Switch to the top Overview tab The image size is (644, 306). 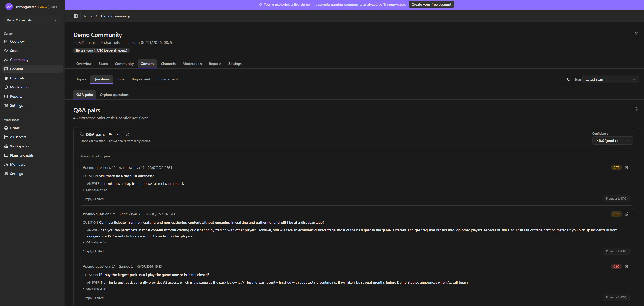click(84, 64)
